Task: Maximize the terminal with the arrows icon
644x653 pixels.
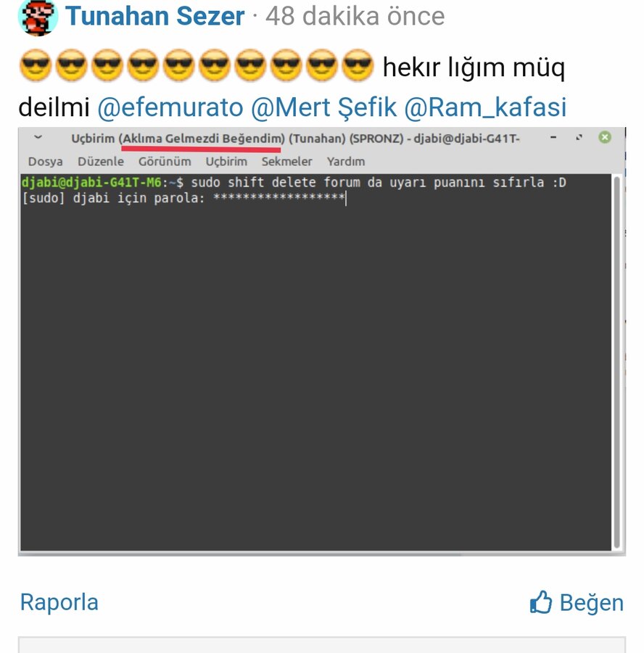Action: (x=579, y=137)
